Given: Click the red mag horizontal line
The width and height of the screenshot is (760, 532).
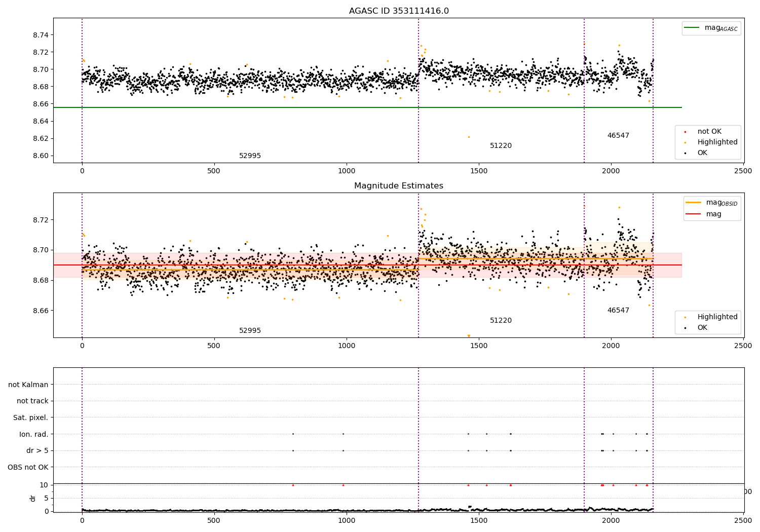Looking at the screenshot, I should [367, 265].
